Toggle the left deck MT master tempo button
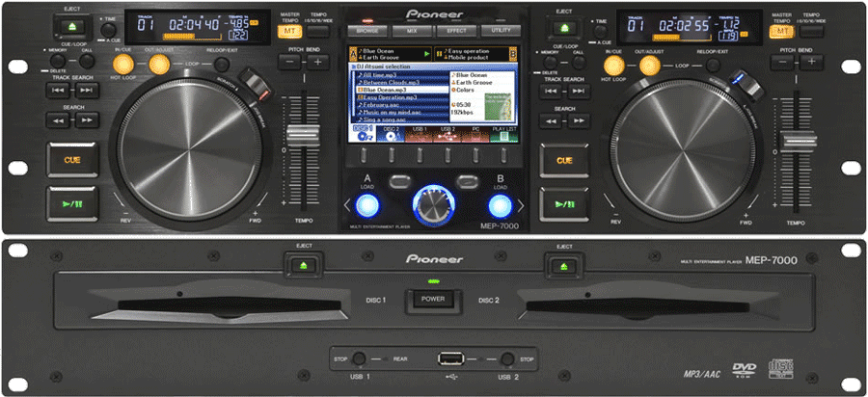The height and width of the screenshot is (397, 868). [x=288, y=32]
